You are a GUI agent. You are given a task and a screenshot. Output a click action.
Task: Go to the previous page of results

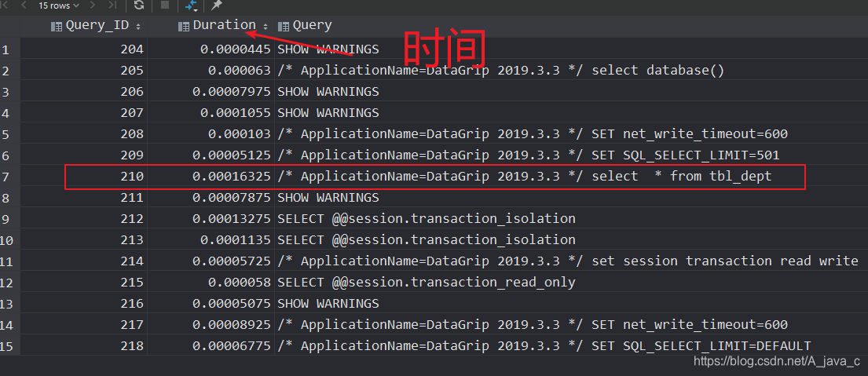24,5
